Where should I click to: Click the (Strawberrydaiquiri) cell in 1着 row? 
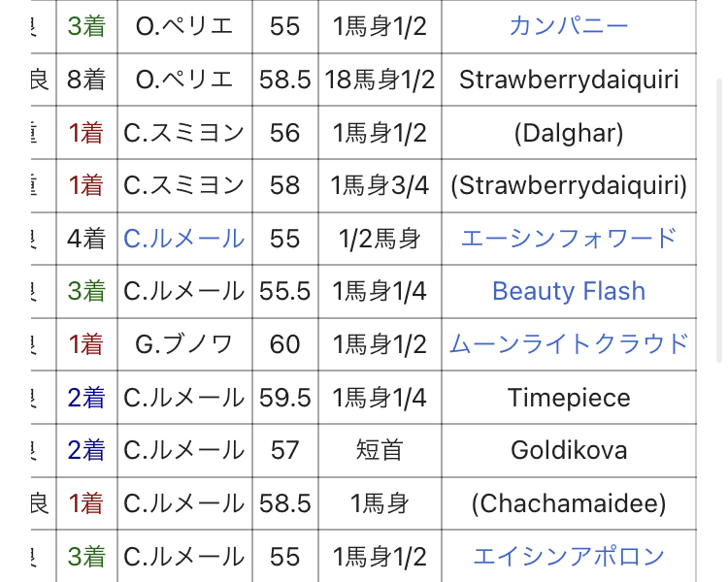coord(569,185)
